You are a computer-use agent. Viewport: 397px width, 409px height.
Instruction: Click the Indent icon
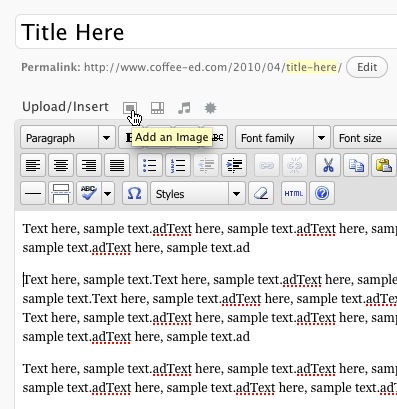(x=234, y=165)
